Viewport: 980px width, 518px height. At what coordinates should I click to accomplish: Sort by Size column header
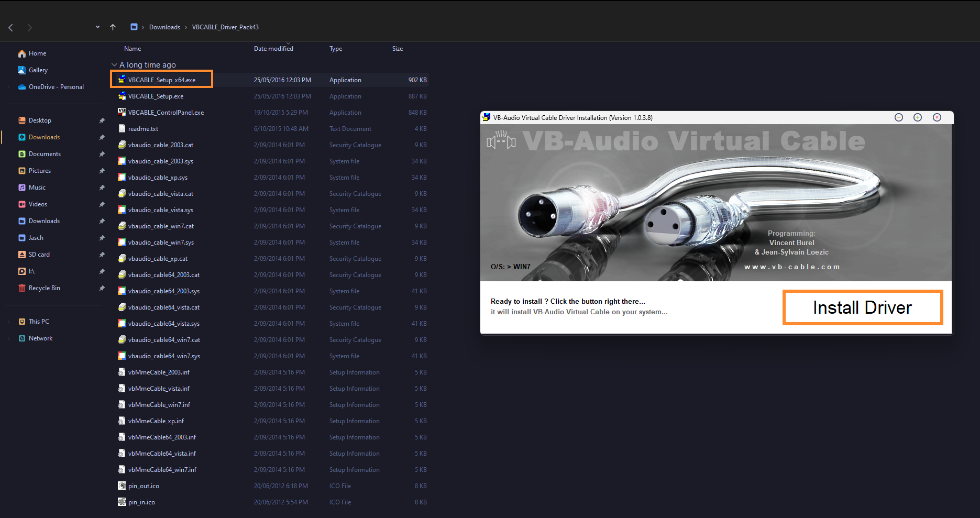click(x=398, y=49)
